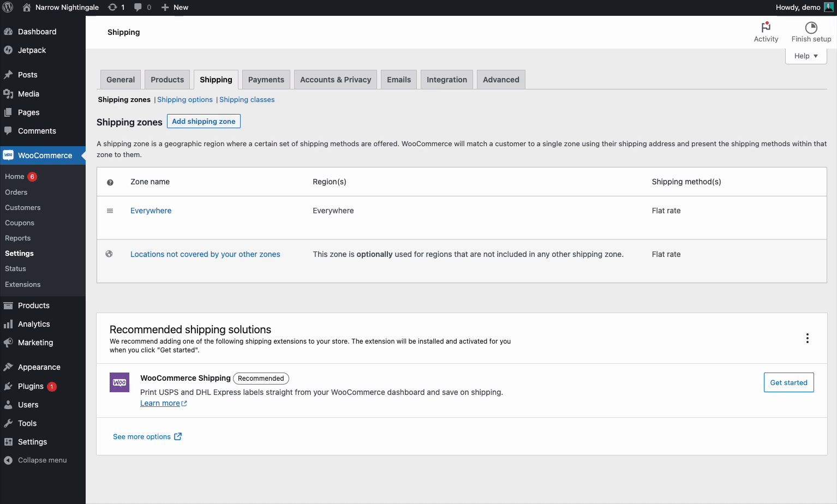Open the WordPress logo menu
The height and width of the screenshot is (504, 837).
pyautogui.click(x=8, y=7)
